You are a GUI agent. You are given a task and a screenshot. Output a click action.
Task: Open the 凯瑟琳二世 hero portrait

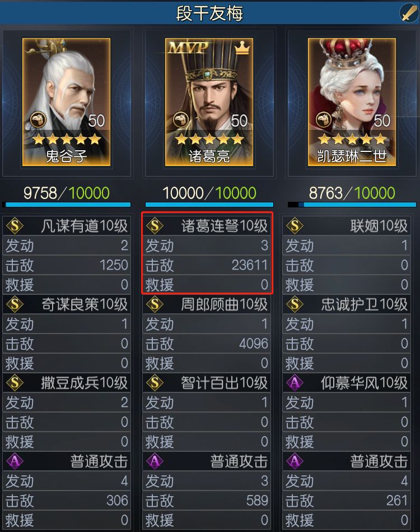click(x=352, y=102)
